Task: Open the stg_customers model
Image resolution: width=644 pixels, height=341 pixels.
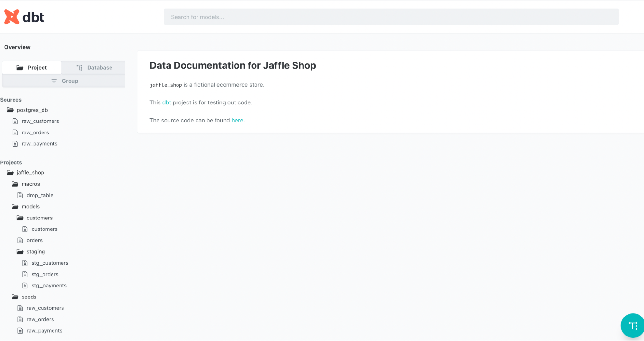Action: point(50,263)
